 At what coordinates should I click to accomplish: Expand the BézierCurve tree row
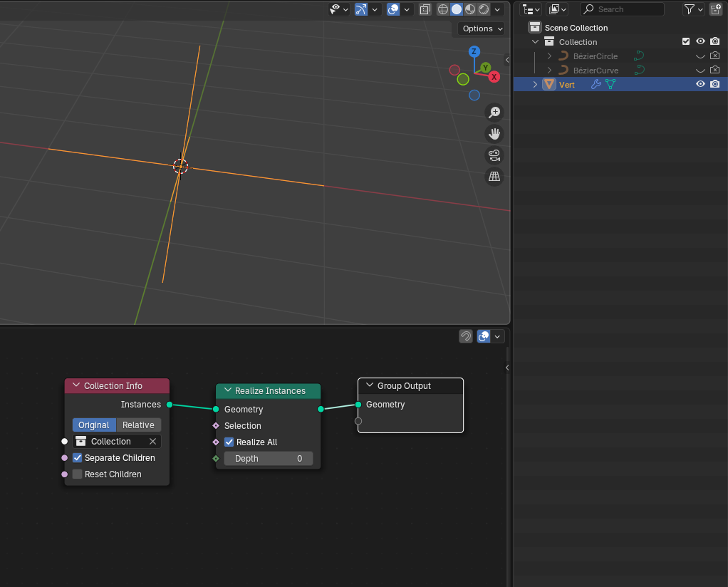(550, 70)
